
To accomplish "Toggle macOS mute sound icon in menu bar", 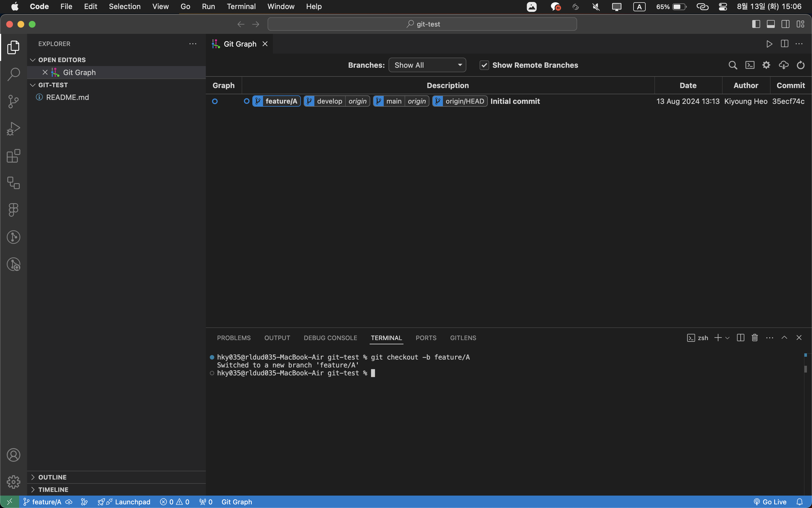I will tap(596, 7).
